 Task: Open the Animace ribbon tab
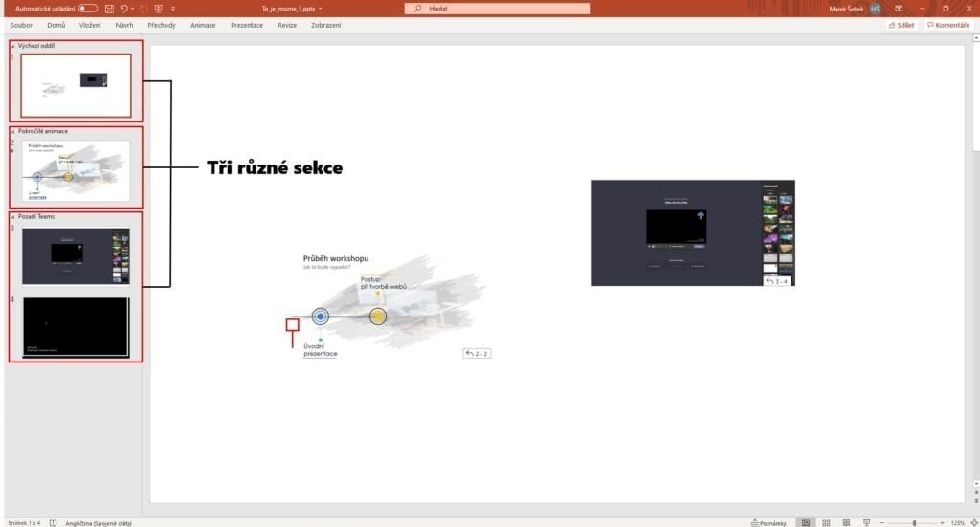tap(203, 25)
